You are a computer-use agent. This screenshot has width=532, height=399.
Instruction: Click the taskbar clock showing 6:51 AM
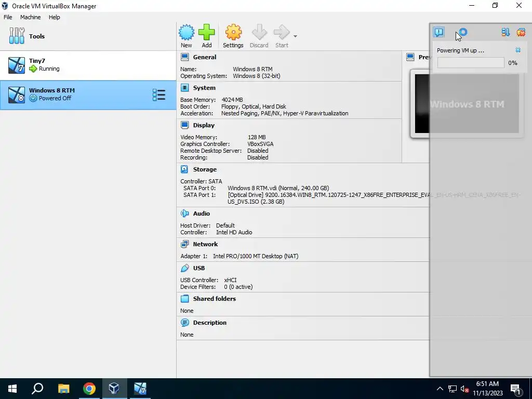(x=487, y=389)
